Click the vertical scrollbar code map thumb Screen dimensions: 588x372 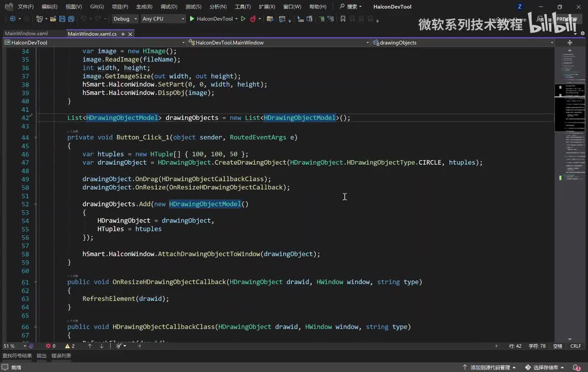click(569, 107)
